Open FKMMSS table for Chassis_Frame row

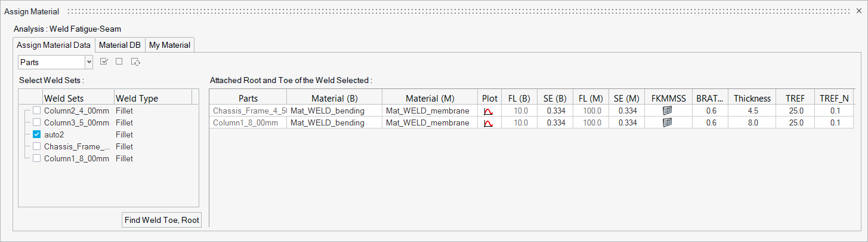coord(668,111)
